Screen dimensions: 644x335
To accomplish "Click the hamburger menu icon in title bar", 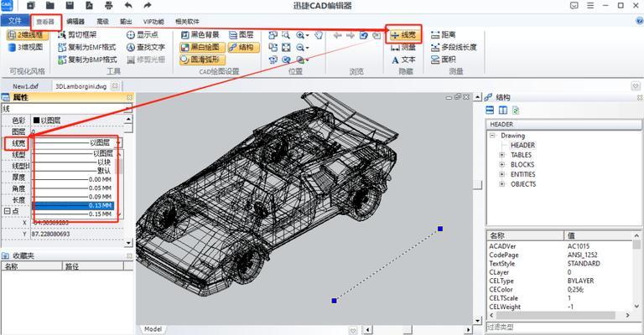I will (590, 6).
